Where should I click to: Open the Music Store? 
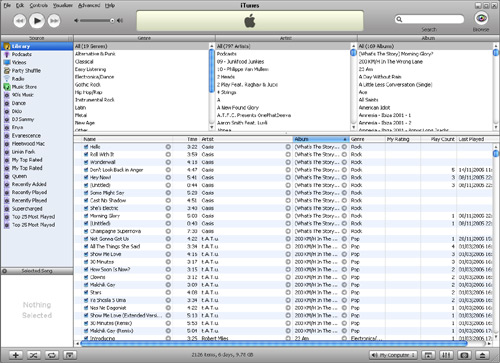pos(24,87)
